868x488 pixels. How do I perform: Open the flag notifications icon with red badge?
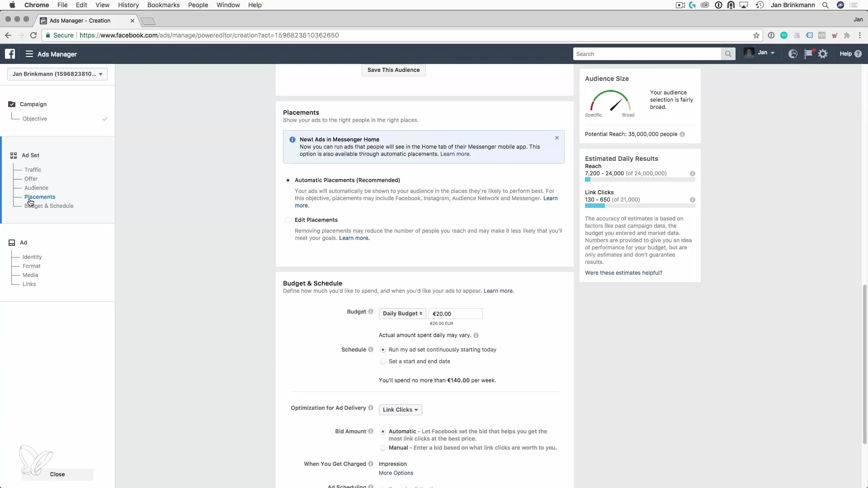[x=808, y=54]
